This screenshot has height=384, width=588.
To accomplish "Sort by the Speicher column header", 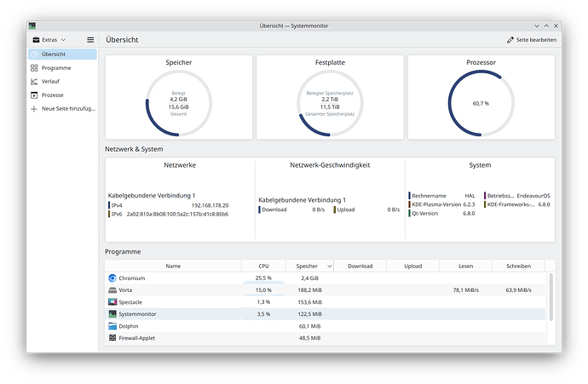I will 309,266.
